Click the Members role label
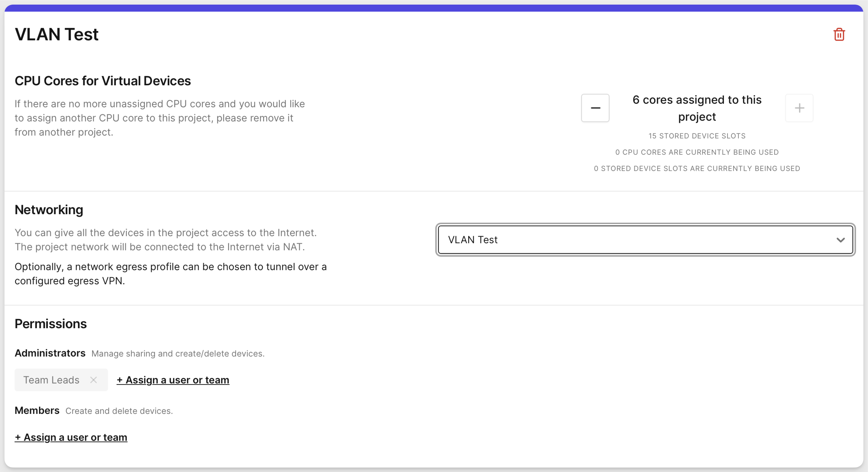868x472 pixels. click(x=37, y=410)
